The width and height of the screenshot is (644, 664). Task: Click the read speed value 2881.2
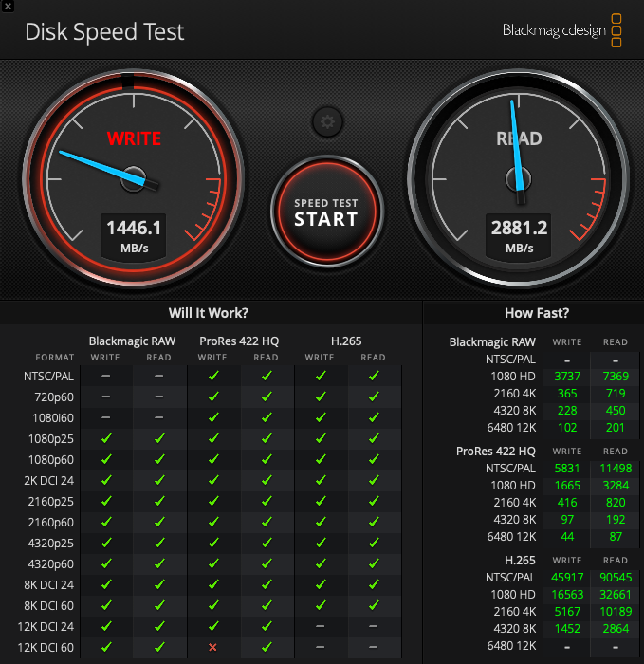[519, 229]
